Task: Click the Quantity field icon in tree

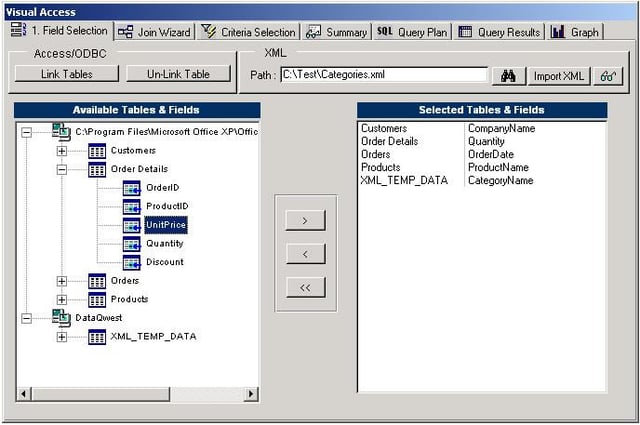Action: click(131, 244)
